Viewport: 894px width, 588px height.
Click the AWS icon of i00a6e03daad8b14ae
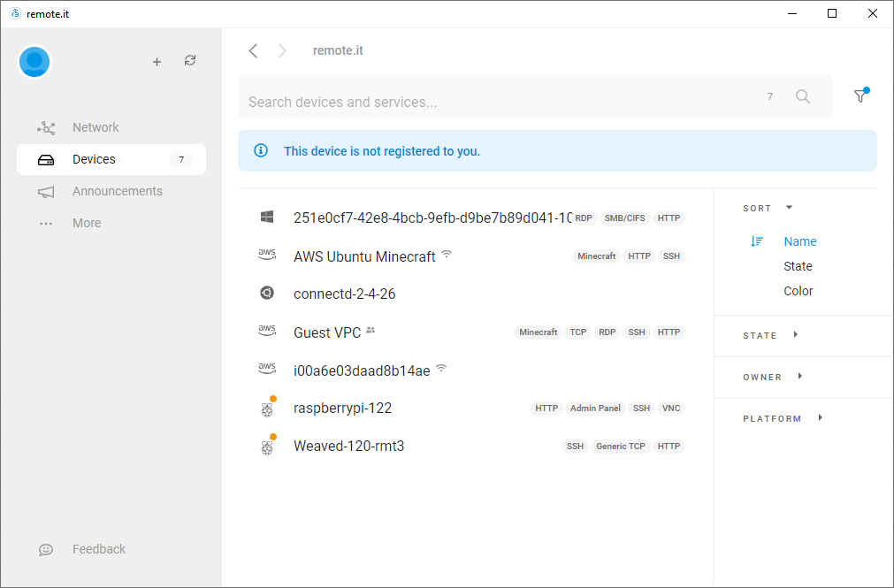click(267, 369)
